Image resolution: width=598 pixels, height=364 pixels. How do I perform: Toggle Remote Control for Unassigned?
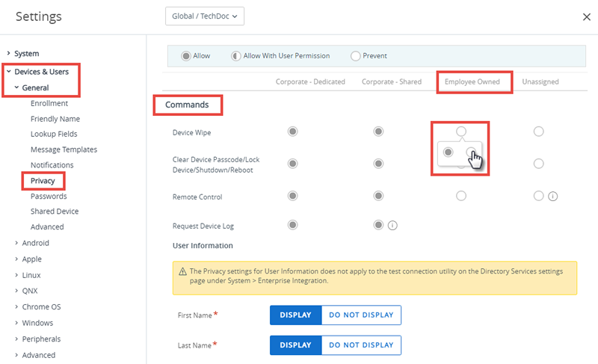(x=538, y=196)
